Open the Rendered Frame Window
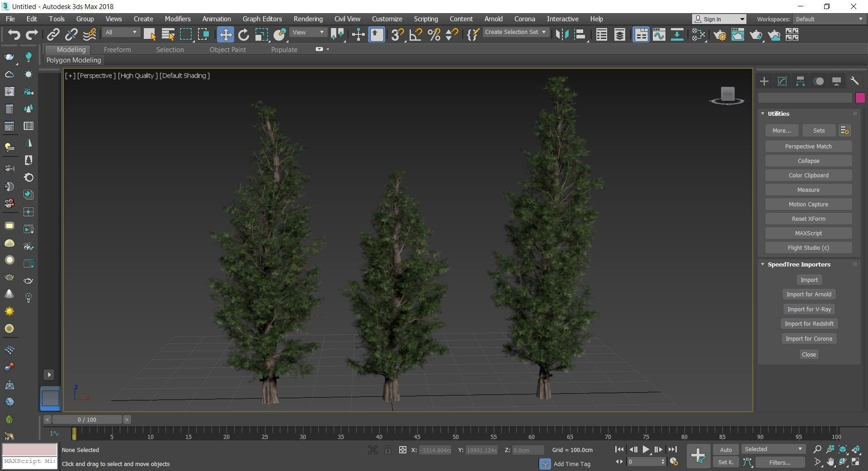This screenshot has height=471, width=868. click(738, 34)
